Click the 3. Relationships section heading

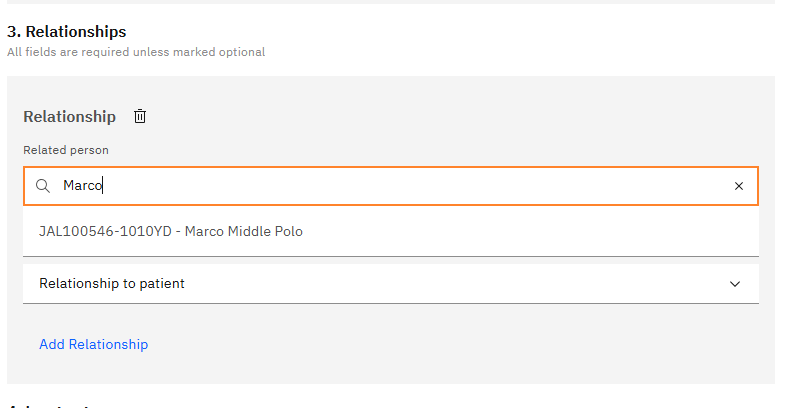67,32
